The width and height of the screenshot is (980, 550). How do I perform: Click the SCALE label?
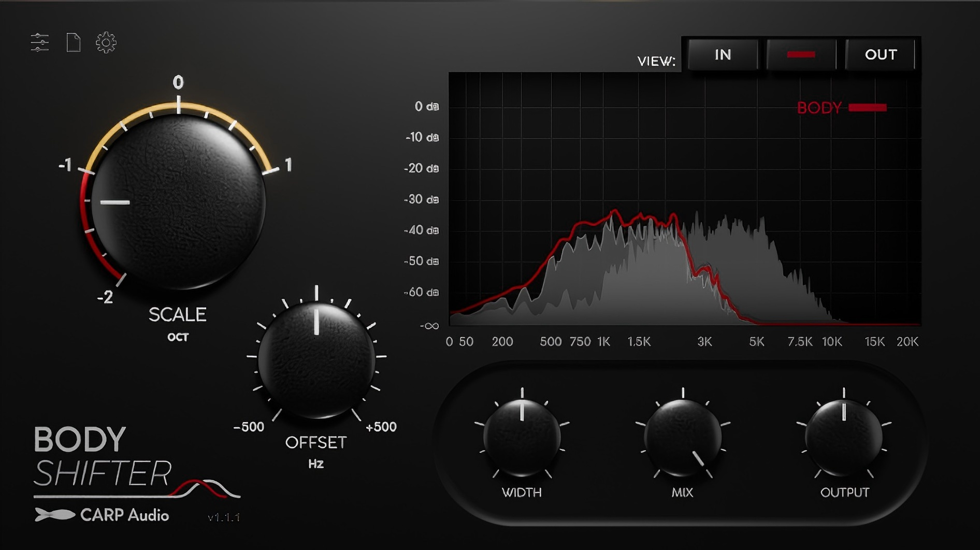click(x=178, y=314)
